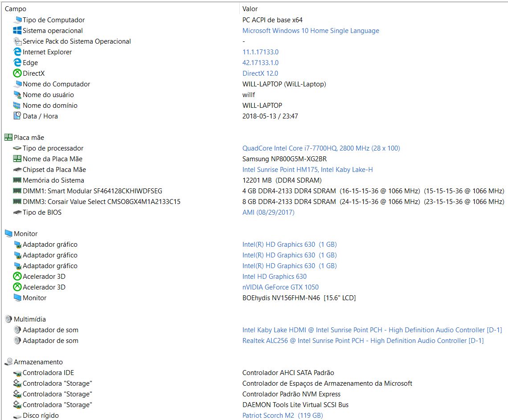Select the Placa mãe section heading
The image size is (508, 420).
29,137
